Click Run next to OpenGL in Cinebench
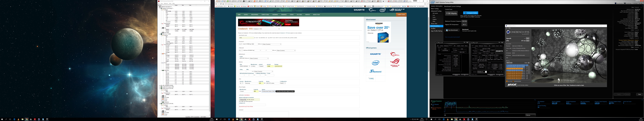 pos(528,38)
